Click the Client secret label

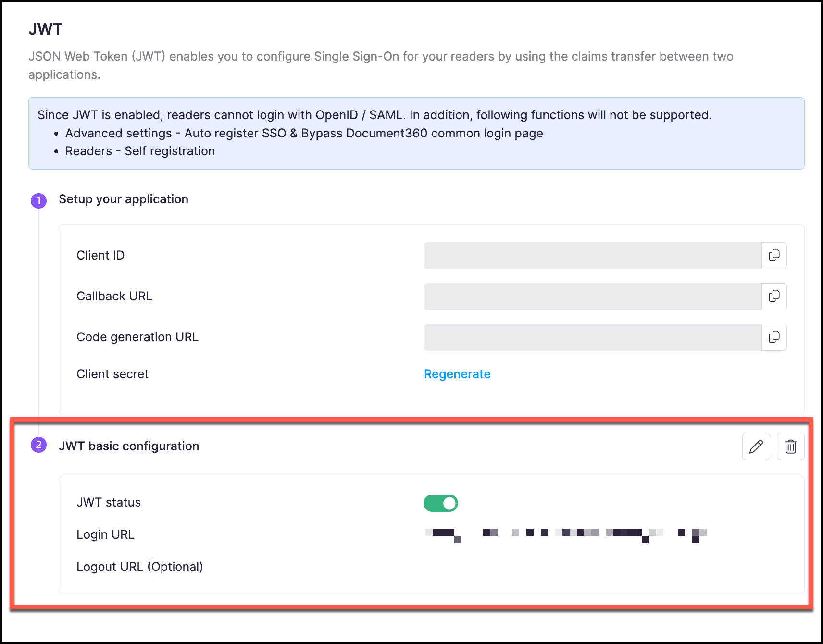pos(112,374)
